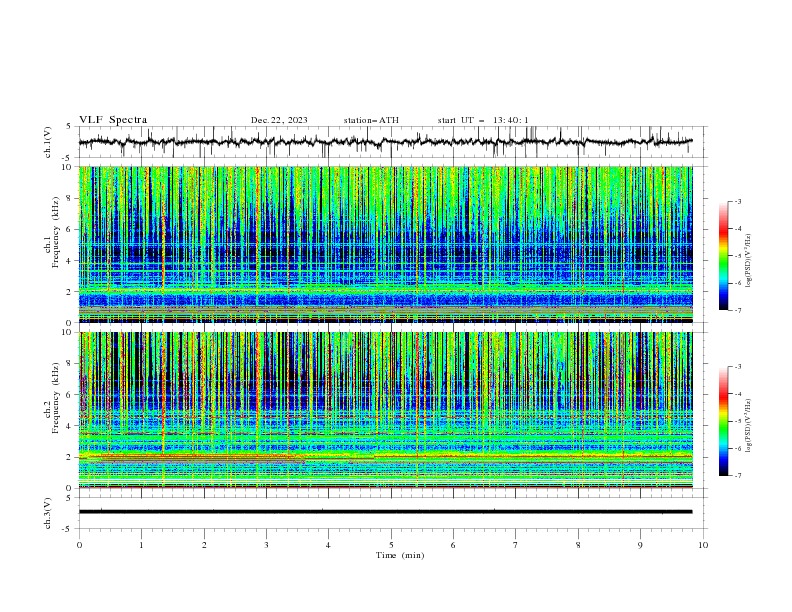Viewport: 792px width, 612px height.
Task: Click time axis tick label '7'
Action: [516, 545]
